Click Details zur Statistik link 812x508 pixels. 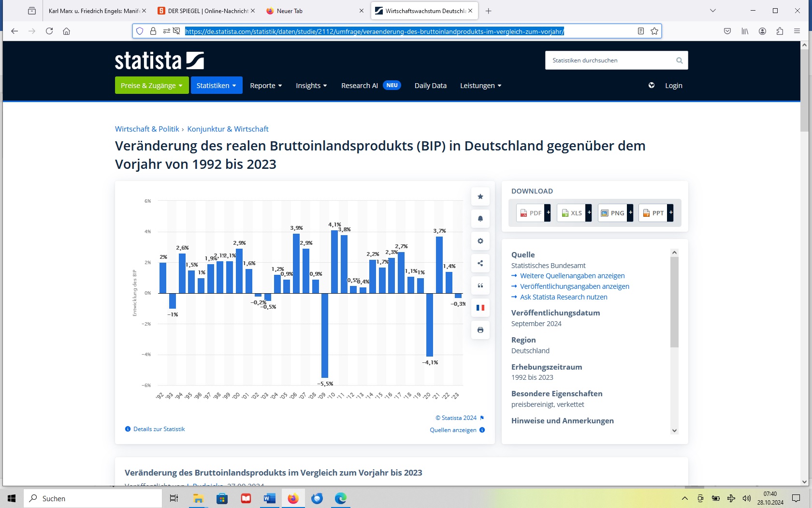tap(159, 429)
